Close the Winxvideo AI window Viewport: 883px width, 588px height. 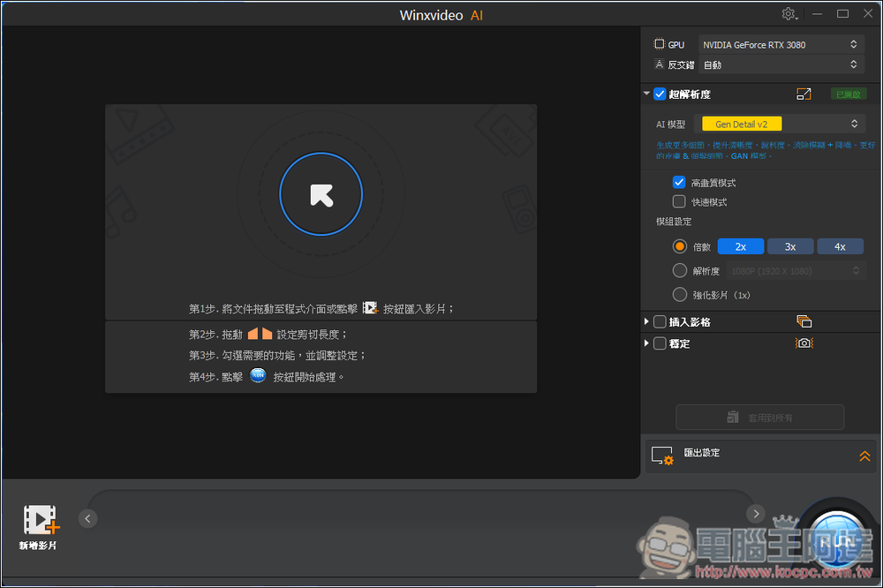(868, 14)
